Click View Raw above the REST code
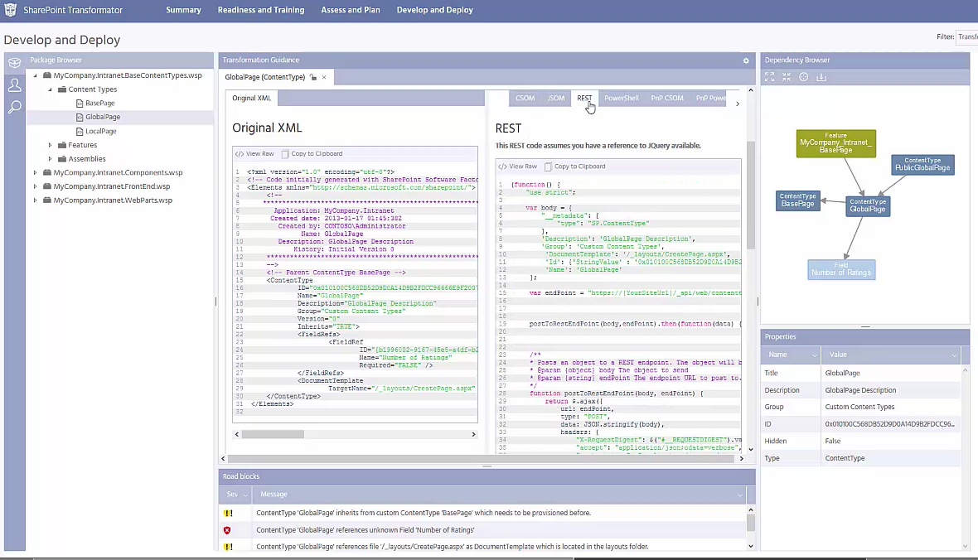This screenshot has width=978, height=560. click(x=518, y=166)
